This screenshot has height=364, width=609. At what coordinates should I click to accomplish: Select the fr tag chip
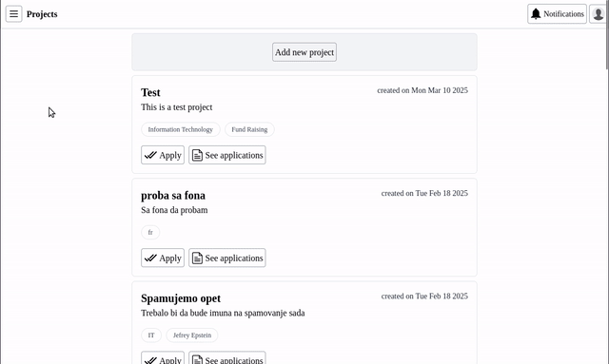pyautogui.click(x=150, y=233)
